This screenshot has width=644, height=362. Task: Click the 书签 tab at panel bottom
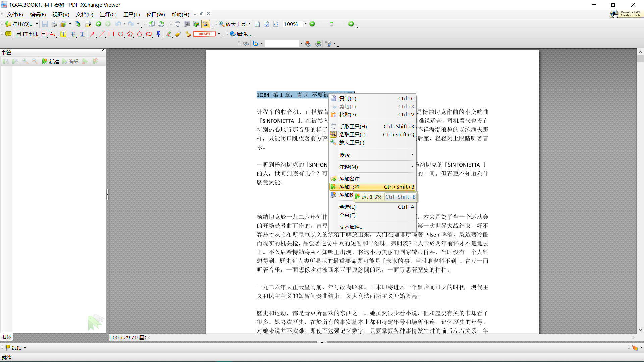pos(6,337)
